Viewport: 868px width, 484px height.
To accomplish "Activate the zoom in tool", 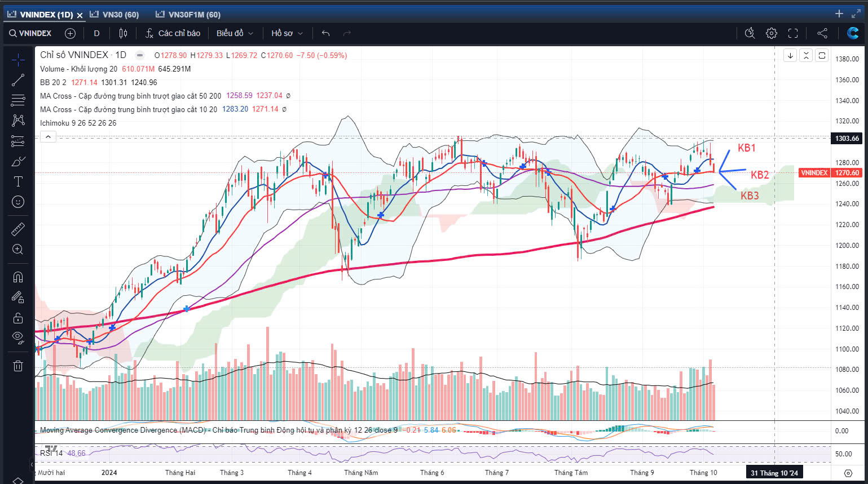I will (x=18, y=250).
